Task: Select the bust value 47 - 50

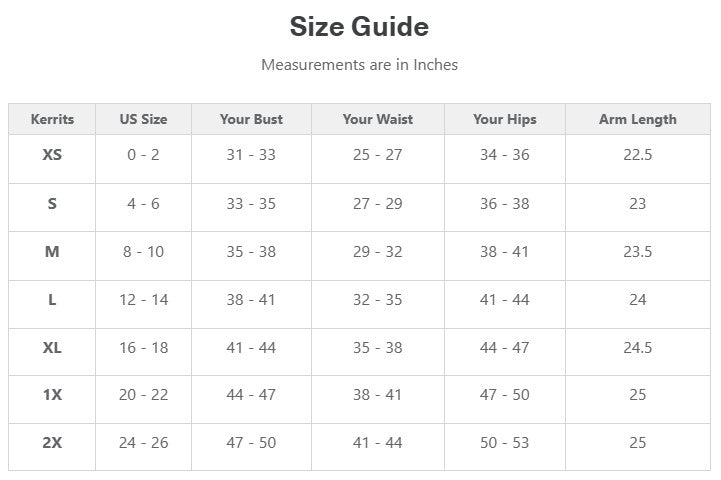Action: [251, 443]
